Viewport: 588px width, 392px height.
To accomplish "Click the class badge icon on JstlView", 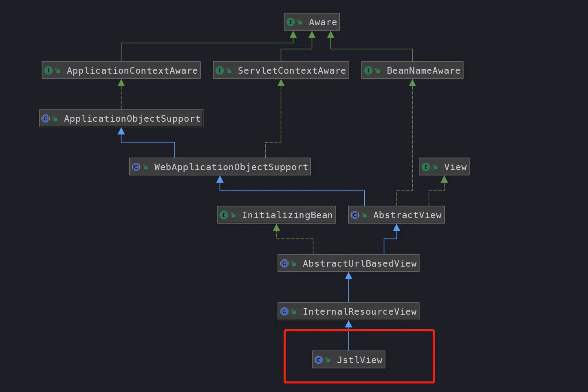I will (x=319, y=360).
